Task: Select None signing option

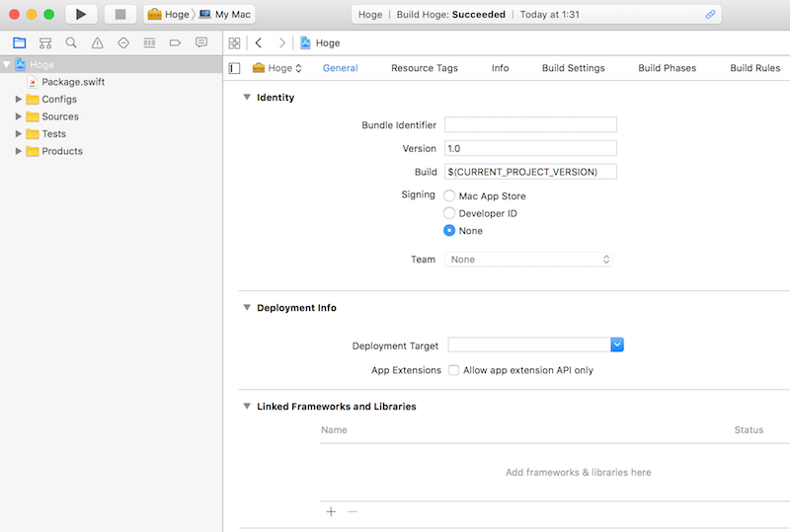Action: [x=449, y=230]
